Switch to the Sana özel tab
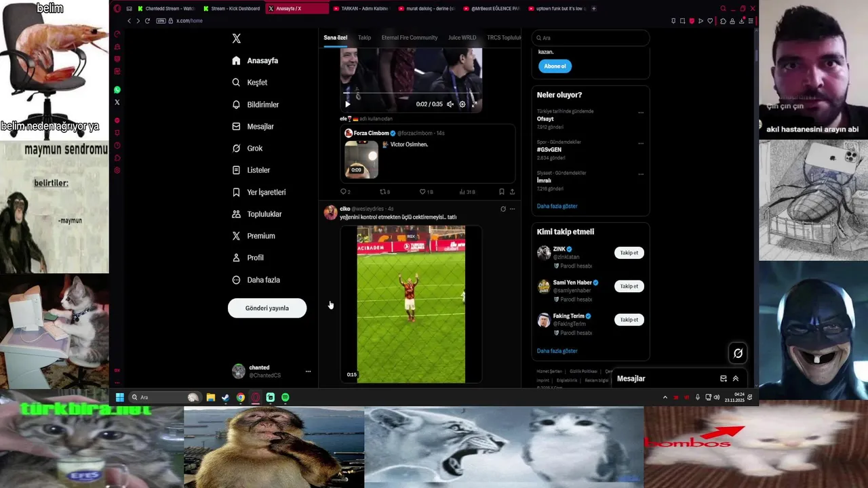The width and height of the screenshot is (868, 488). (335, 37)
